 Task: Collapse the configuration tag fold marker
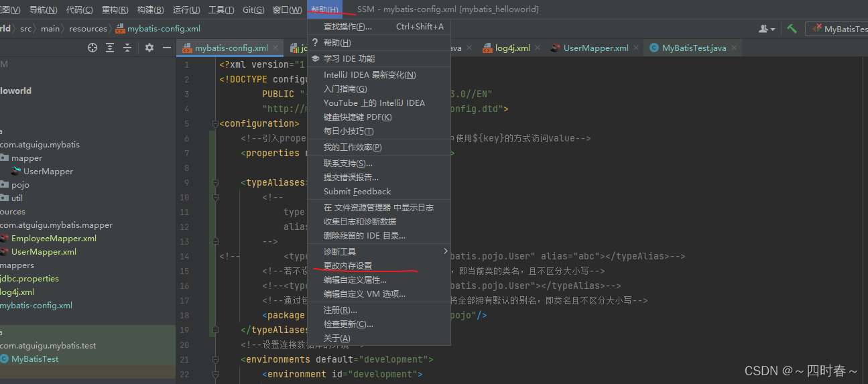pyautogui.click(x=215, y=123)
